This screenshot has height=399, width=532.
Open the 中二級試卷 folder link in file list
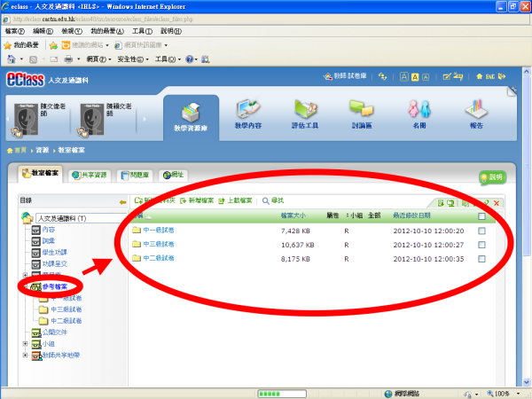159,258
